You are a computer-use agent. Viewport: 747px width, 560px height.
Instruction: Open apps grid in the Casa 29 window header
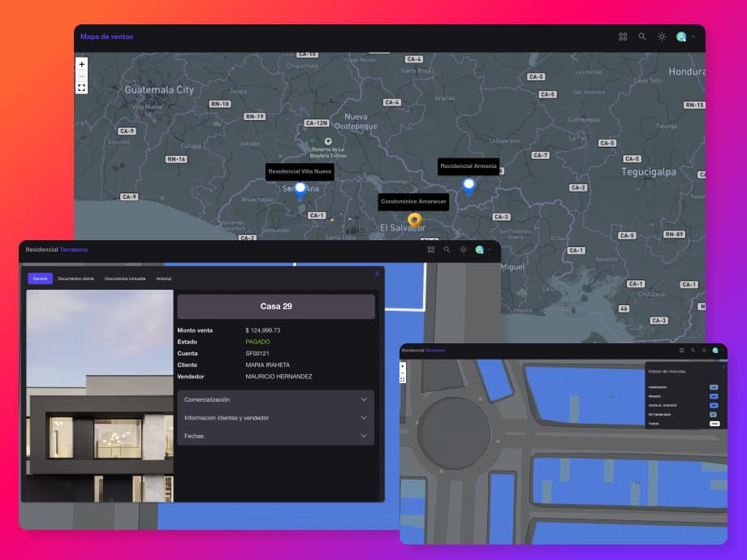(431, 249)
